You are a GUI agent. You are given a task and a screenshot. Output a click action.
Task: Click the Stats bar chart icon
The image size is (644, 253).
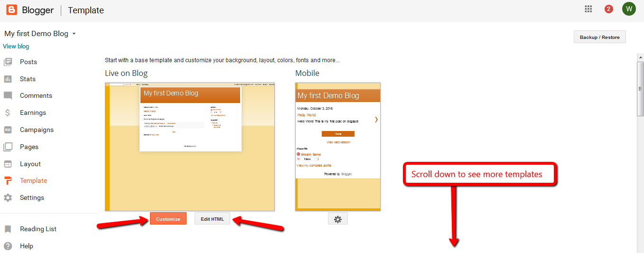coord(8,79)
